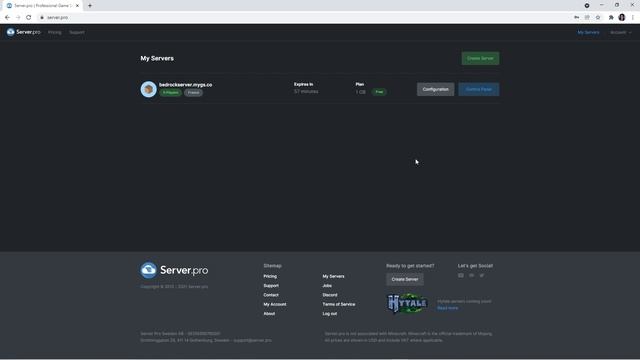Open Contact link in footer
Image resolution: width=640 pixels, height=360 pixels.
[x=271, y=295]
